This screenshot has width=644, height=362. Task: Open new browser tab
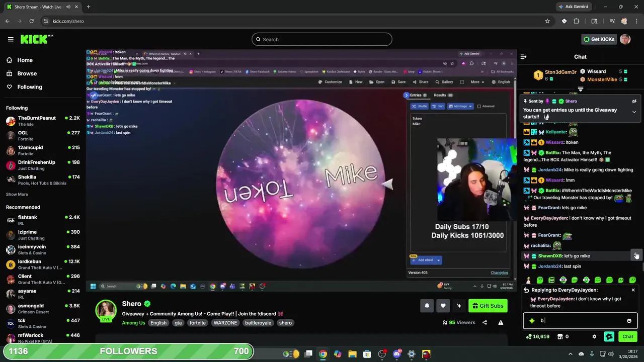[88, 7]
